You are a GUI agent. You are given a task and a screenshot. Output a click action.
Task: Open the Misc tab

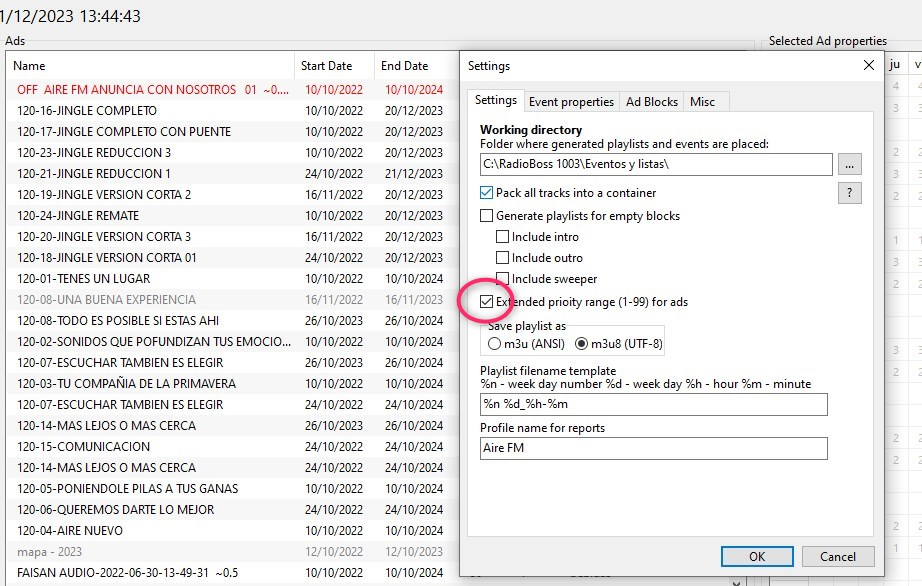pyautogui.click(x=703, y=102)
